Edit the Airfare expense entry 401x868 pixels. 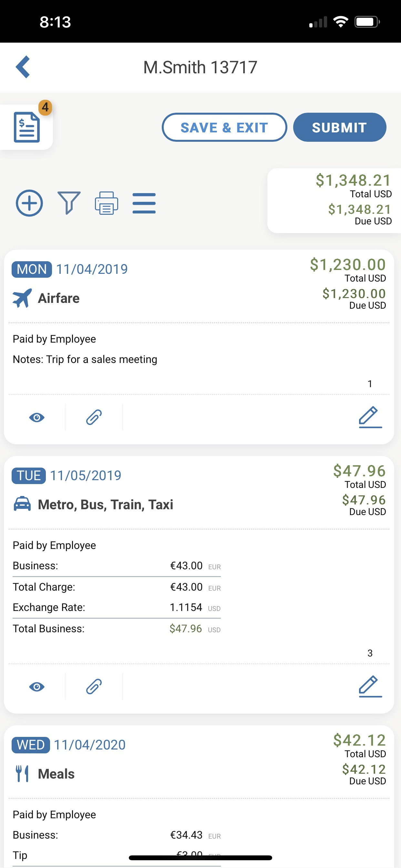pyautogui.click(x=370, y=417)
